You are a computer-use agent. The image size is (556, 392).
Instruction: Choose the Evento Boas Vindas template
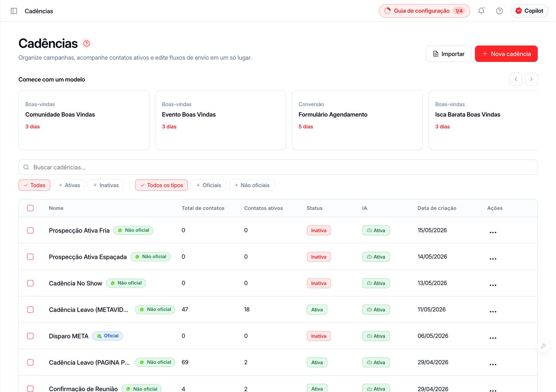click(x=221, y=120)
